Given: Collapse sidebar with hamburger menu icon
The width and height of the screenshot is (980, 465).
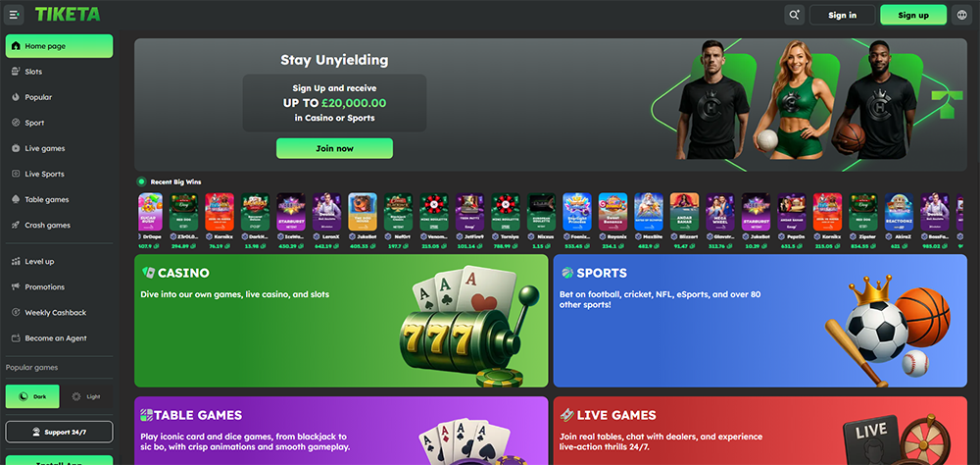Looking at the screenshot, I should click(x=14, y=15).
